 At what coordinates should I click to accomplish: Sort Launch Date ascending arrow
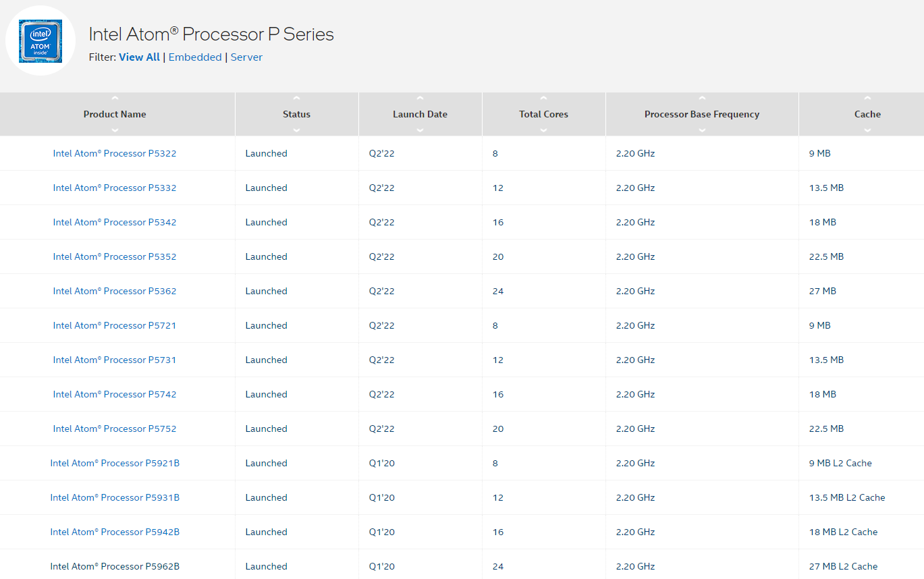click(x=420, y=99)
